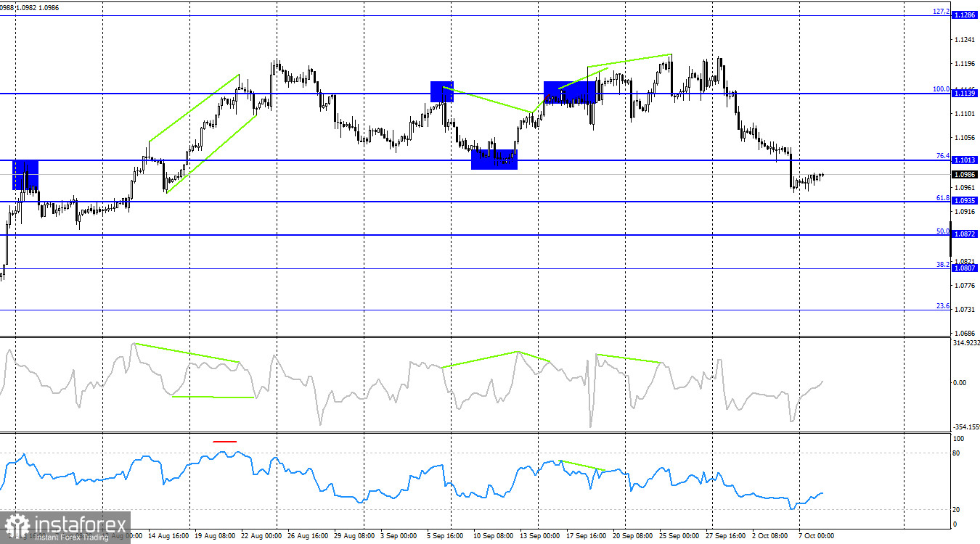This screenshot has width=980, height=544.
Task: Click the 1.1013 blue price tag
Action: (x=965, y=160)
